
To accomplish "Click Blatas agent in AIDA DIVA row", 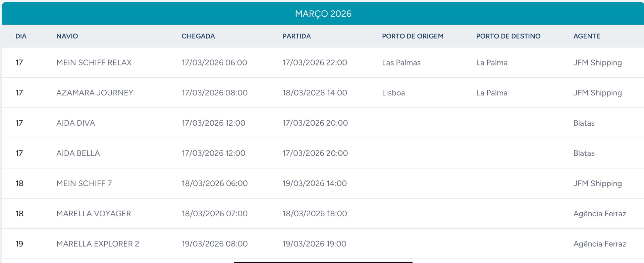I will 584,123.
